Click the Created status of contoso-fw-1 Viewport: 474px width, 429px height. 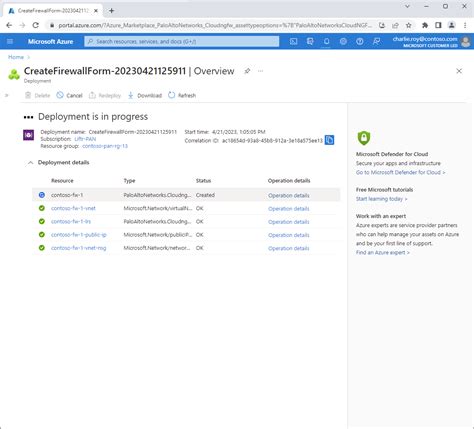205,195
